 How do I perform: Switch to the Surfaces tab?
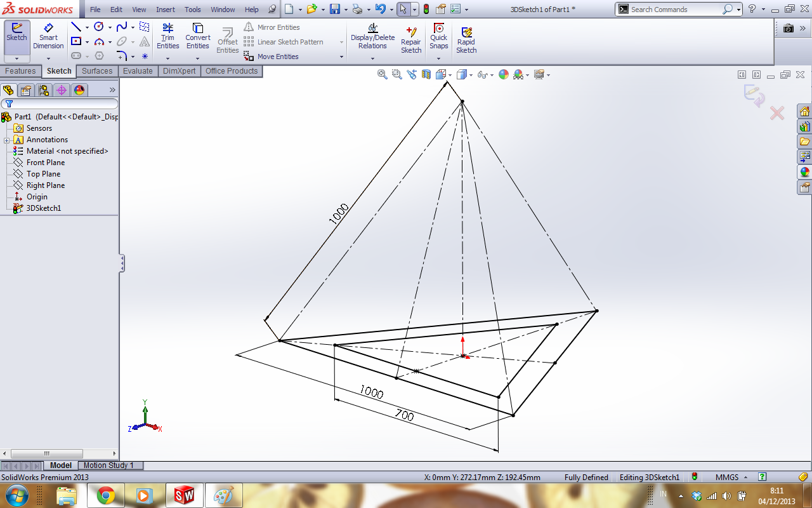pyautogui.click(x=97, y=71)
